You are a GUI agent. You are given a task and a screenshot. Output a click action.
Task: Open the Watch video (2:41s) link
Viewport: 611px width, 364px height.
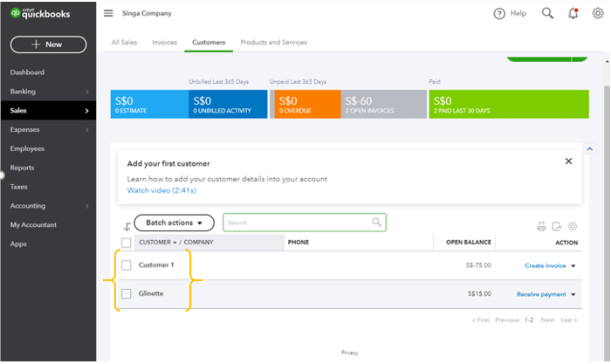161,190
